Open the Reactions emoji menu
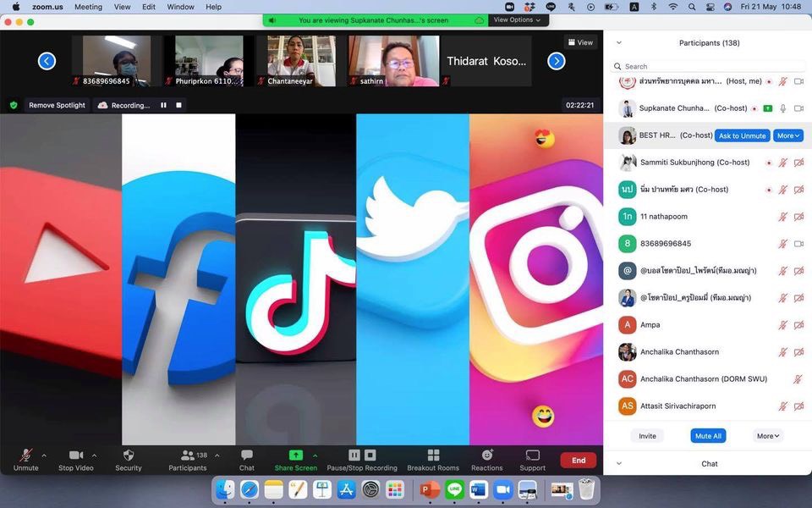The width and height of the screenshot is (812, 508). (486, 456)
